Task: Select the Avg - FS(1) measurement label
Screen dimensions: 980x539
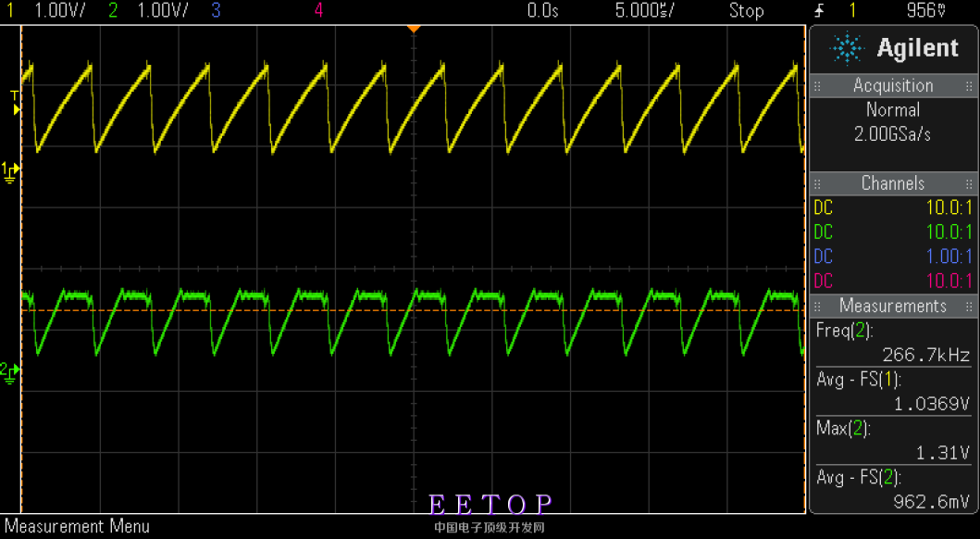Action: [x=859, y=380]
